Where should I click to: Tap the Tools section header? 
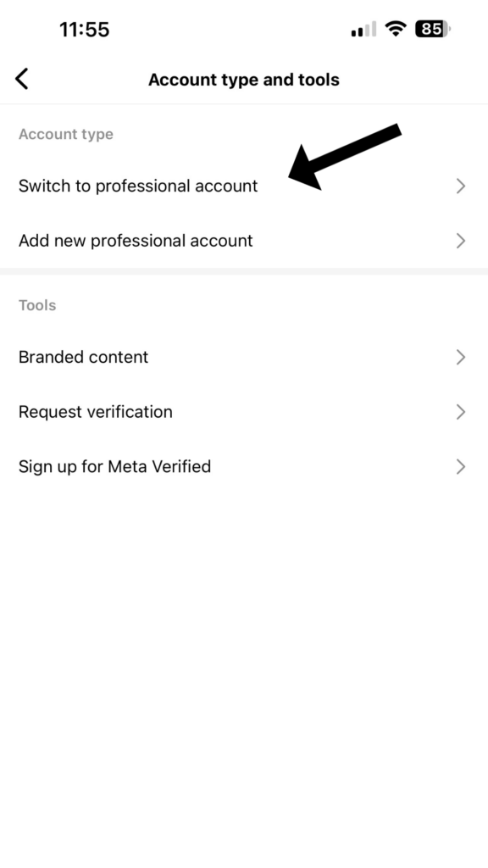[x=37, y=305]
